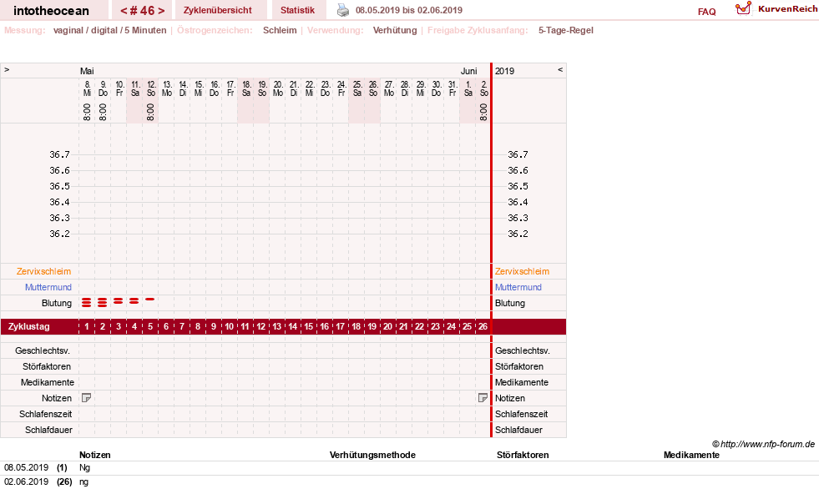Go to previous cycle with the < arrow

pos(124,11)
